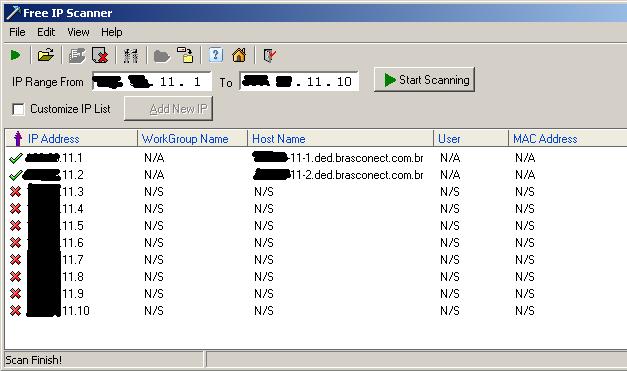
Task: Sort by the IP Address column header
Action: click(71, 138)
